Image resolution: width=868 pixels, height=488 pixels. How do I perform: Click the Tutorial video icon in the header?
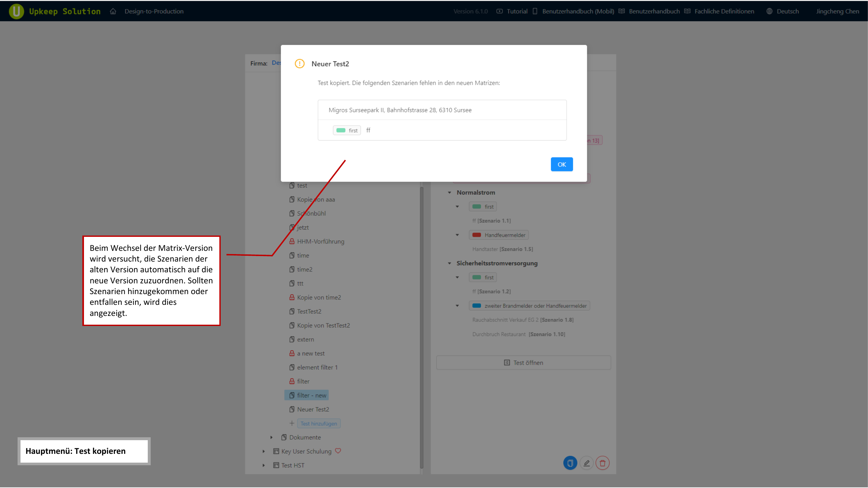pyautogui.click(x=499, y=11)
